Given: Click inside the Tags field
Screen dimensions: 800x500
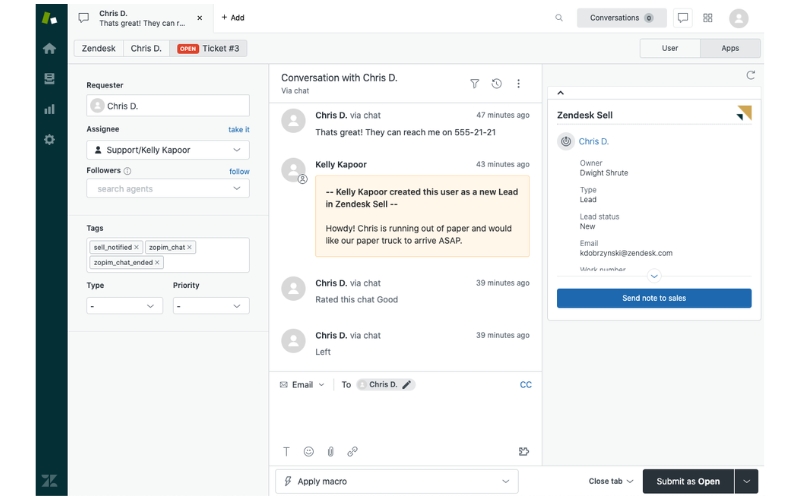Looking at the screenshot, I should pyautogui.click(x=168, y=255).
